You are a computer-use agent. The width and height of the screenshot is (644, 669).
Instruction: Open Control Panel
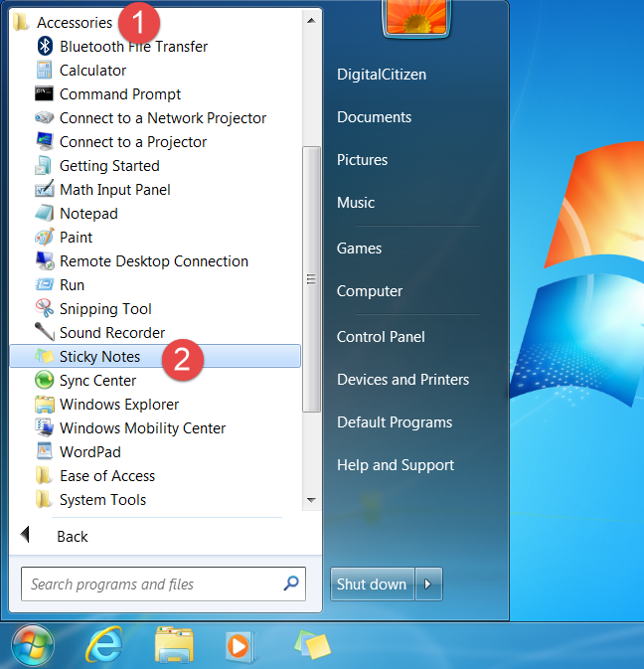[381, 337]
